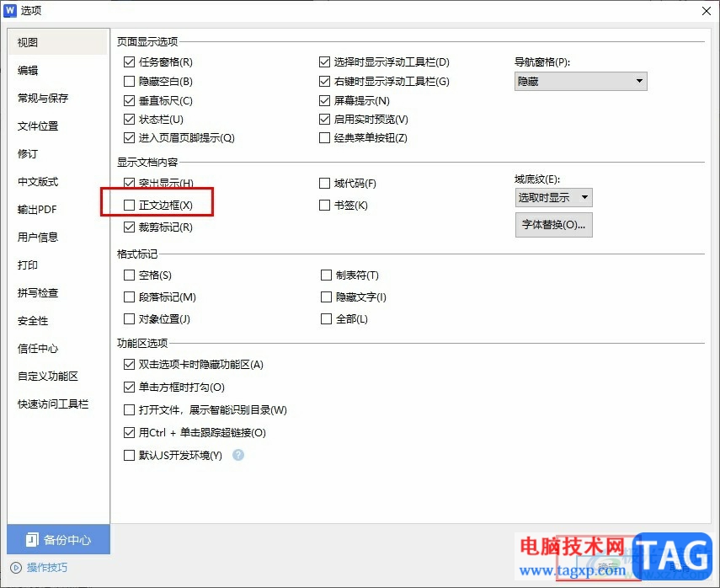Screen dimensions: 720x588
Task: Click the 字体替换(O)... button
Action: pyautogui.click(x=554, y=225)
